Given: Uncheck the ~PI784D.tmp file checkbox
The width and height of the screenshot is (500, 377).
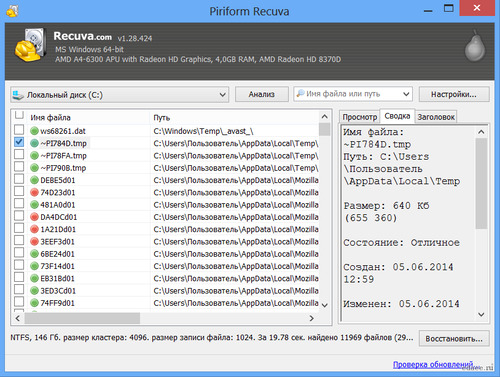Looking at the screenshot, I should click(19, 142).
